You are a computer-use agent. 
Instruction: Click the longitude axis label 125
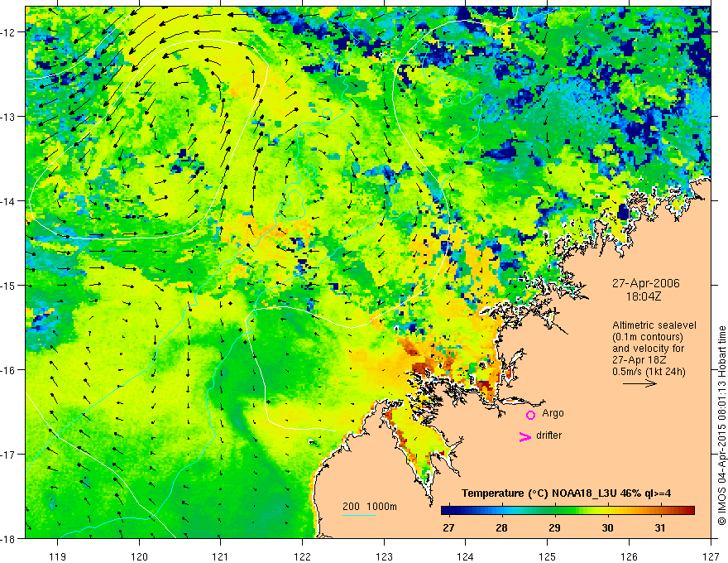point(548,556)
